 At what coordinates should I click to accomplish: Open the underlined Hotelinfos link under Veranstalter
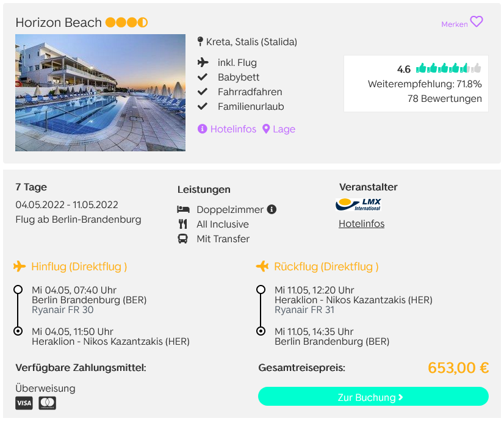coord(362,224)
